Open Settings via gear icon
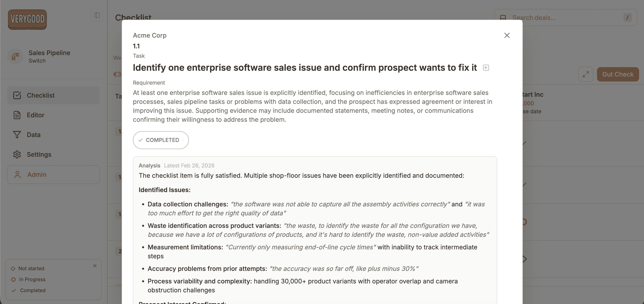644x304 pixels. click(17, 154)
